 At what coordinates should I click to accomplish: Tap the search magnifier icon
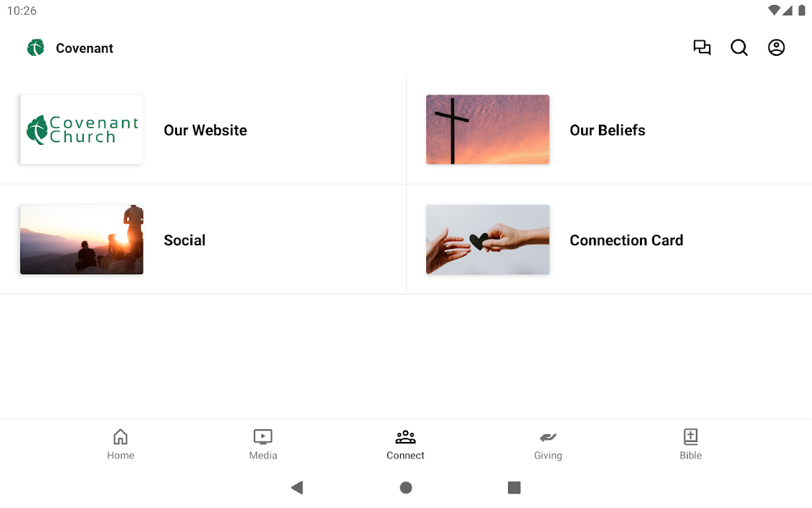739,48
